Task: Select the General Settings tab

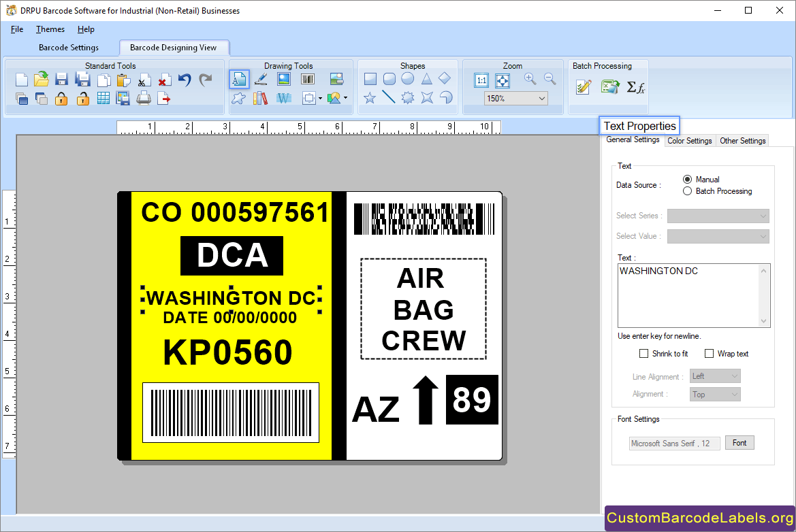Action: [633, 139]
